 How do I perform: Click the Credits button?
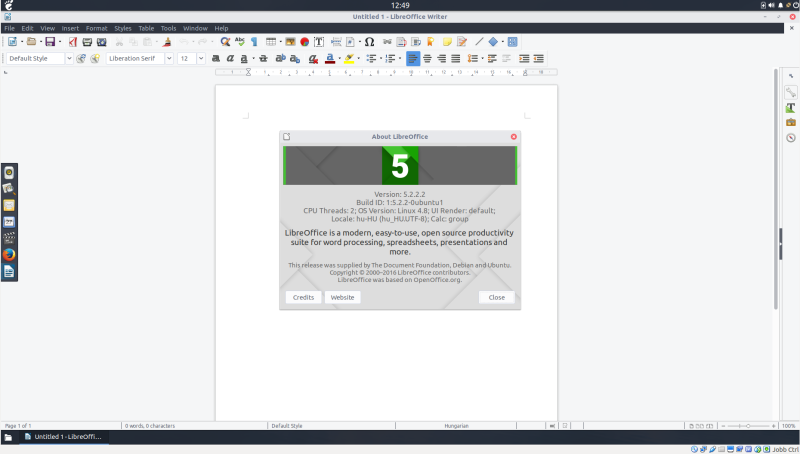pyautogui.click(x=303, y=297)
